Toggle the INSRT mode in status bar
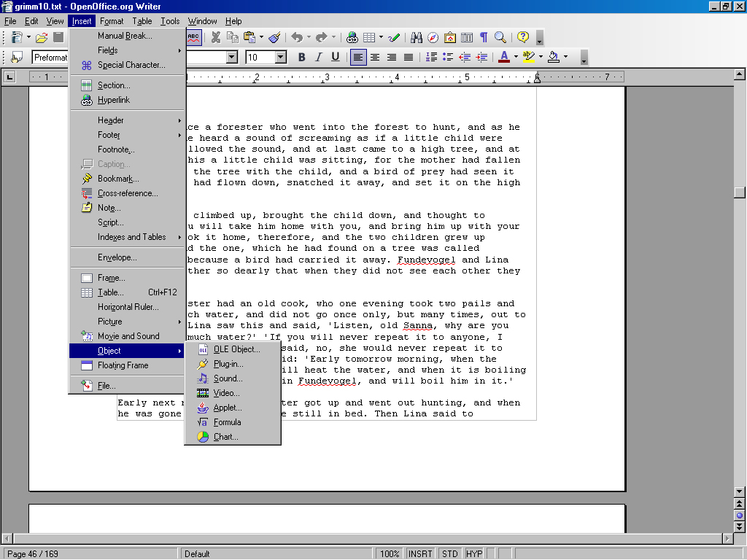This screenshot has height=560, width=747. [x=420, y=553]
